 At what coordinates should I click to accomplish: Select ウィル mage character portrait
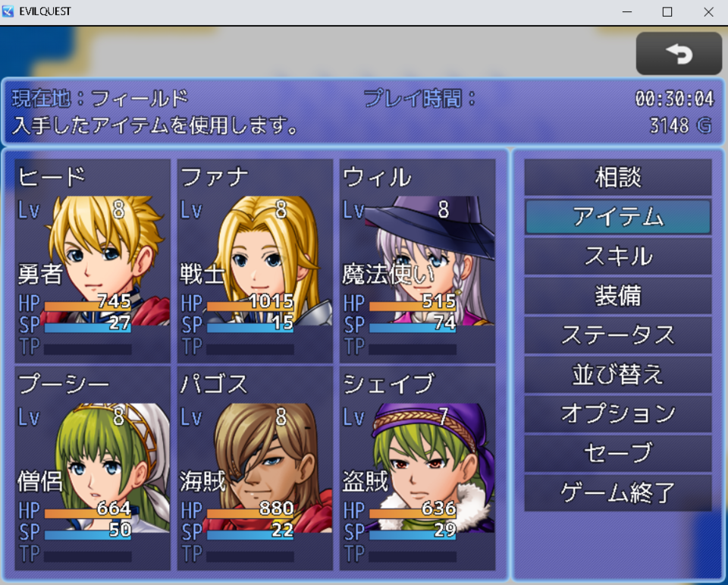pos(417,261)
